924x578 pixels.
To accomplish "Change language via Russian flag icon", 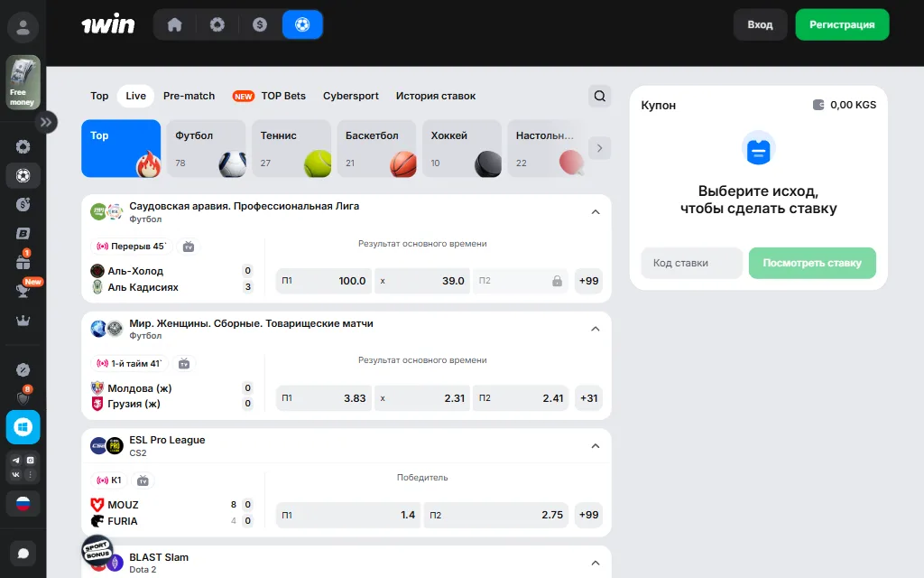I will coord(23,504).
